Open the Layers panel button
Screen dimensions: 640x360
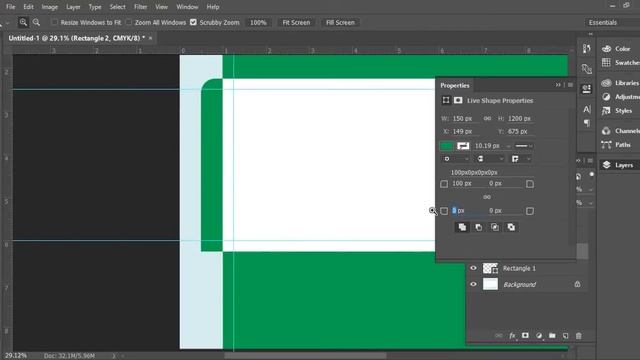pos(619,165)
